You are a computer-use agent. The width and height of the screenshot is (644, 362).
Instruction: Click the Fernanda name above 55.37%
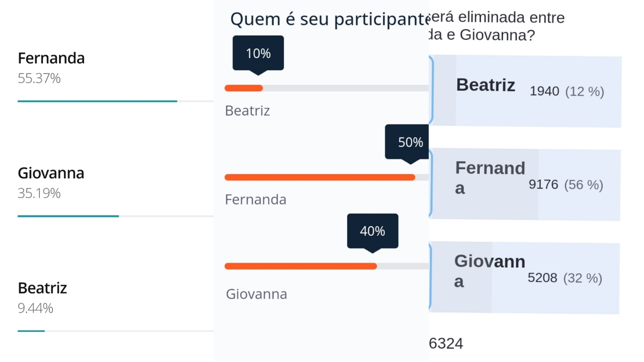[x=52, y=58]
